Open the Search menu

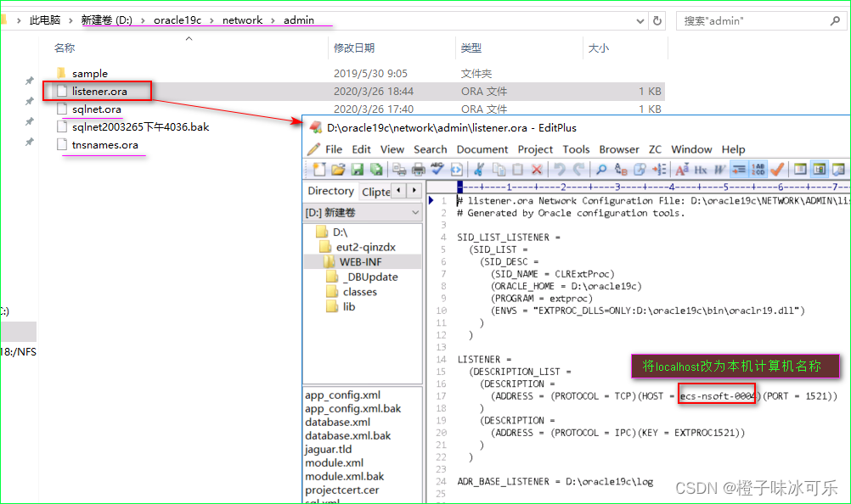click(431, 149)
